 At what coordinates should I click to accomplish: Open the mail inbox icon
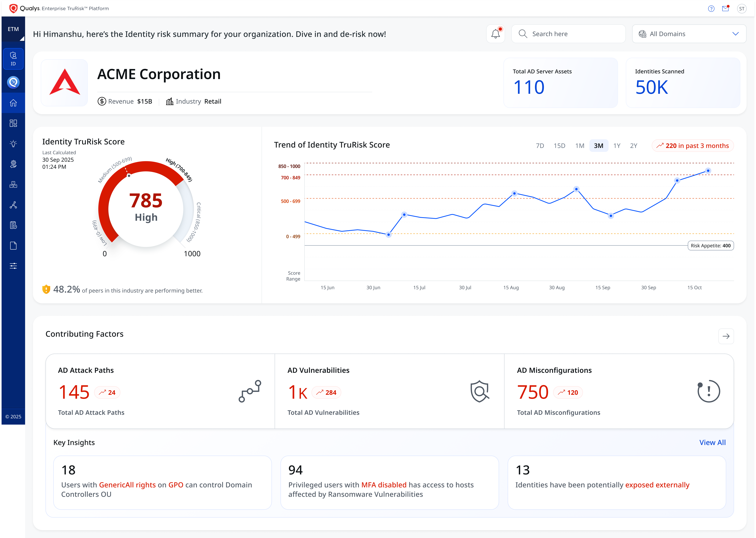[725, 9]
